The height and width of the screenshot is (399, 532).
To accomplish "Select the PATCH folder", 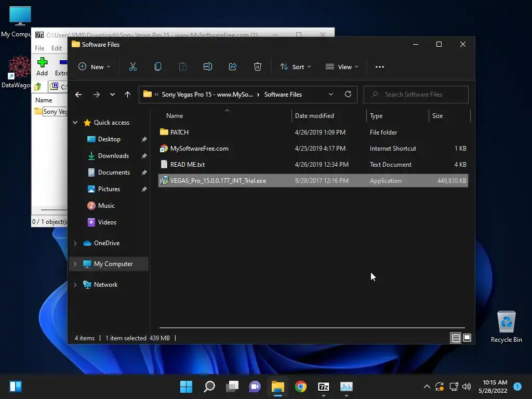I will coord(313,132).
